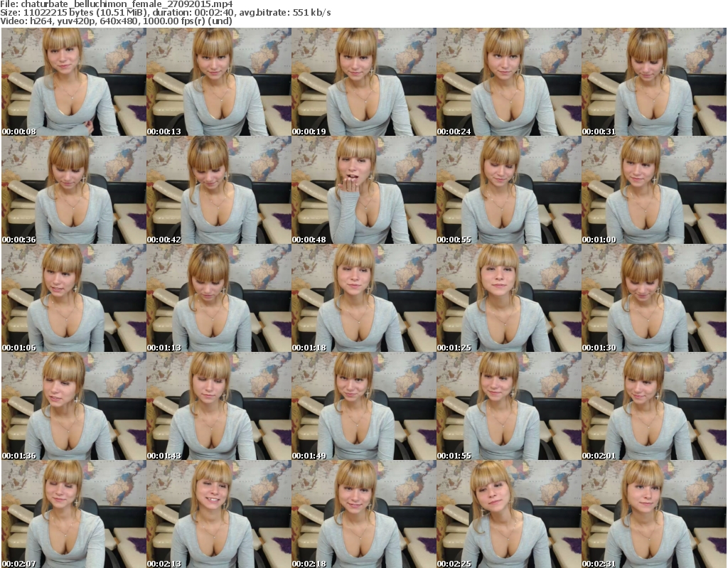Select the thumbnail stamped 00:00:31
728x568 pixels.
pyautogui.click(x=654, y=82)
